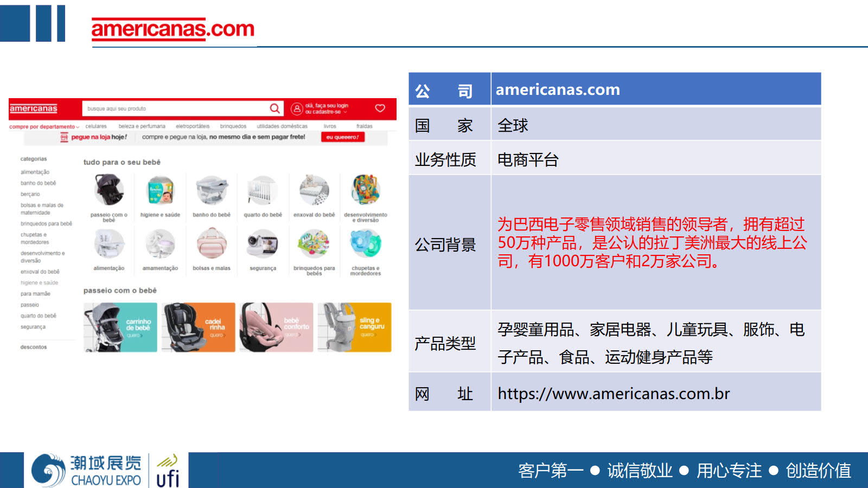This screenshot has width=868, height=488.
Task: Click the bathtub 'banho do bebê' category image
Action: 212,190
